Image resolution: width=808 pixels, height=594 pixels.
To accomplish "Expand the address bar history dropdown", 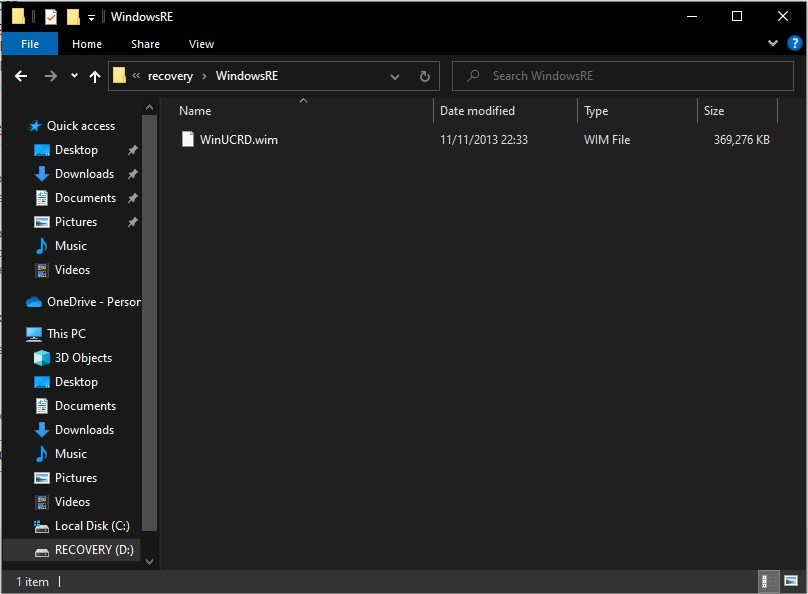I will [x=395, y=77].
